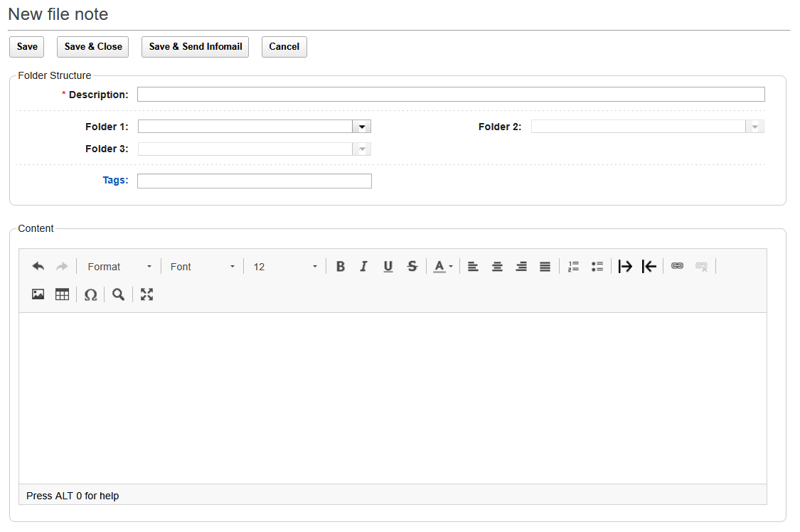
Task: Maximize the editor to fullscreen
Action: coord(146,294)
